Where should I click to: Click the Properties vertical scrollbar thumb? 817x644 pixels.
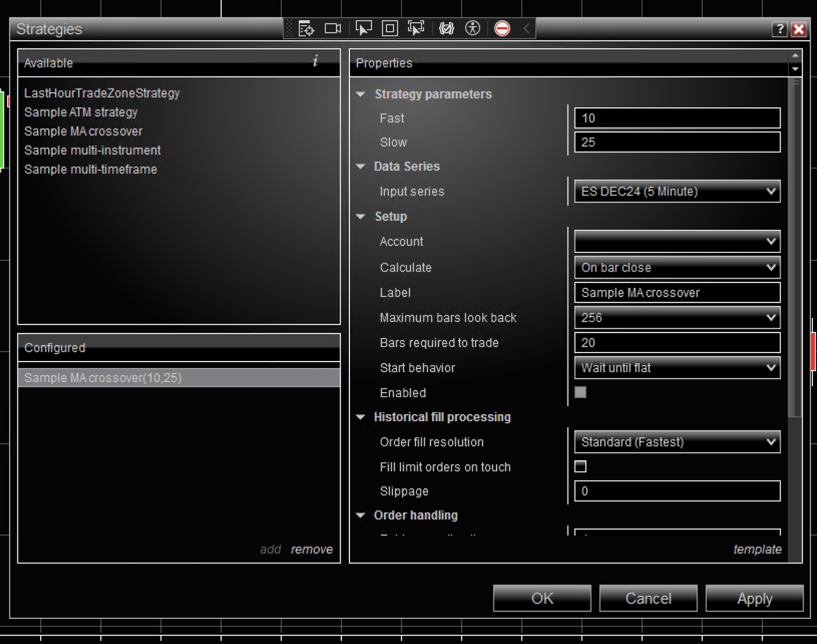point(795,247)
